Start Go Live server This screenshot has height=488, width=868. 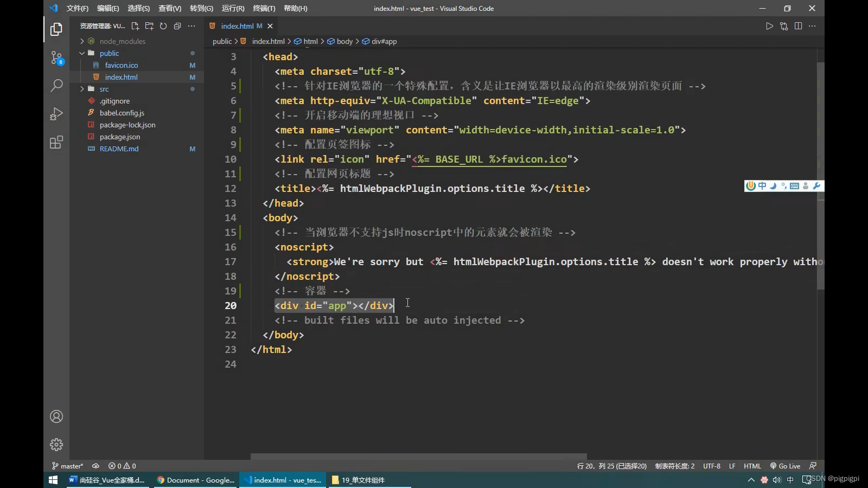tap(785, 466)
